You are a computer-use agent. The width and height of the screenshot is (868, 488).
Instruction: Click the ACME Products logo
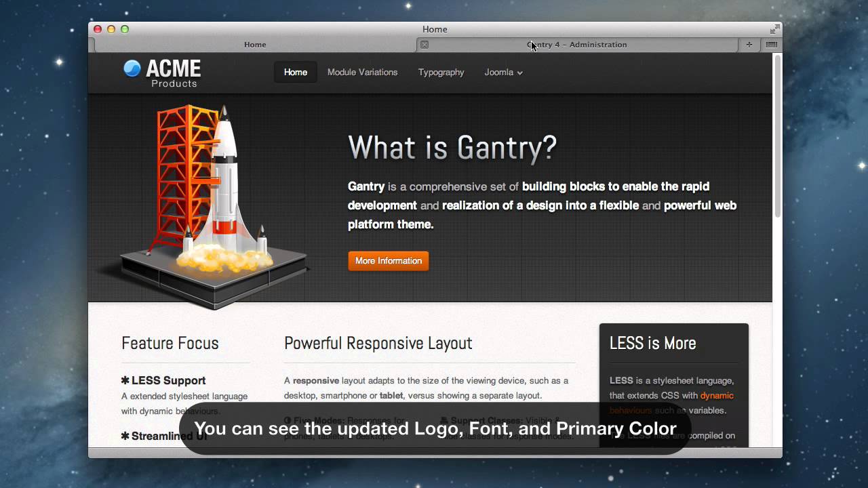[162, 73]
